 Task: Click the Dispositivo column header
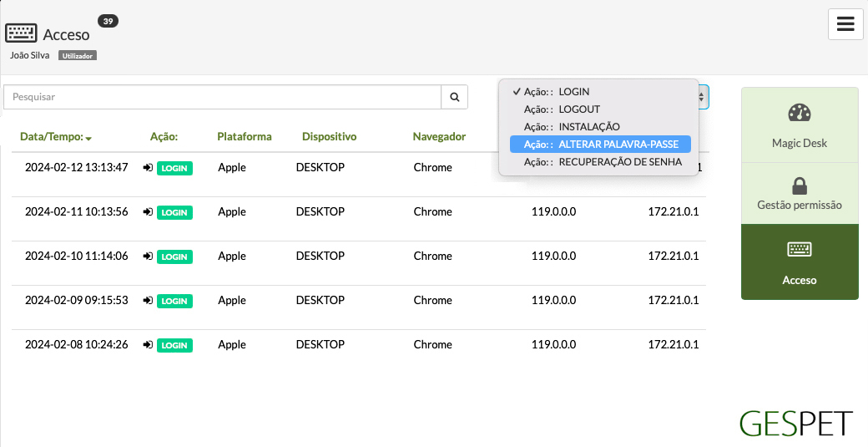click(x=330, y=137)
